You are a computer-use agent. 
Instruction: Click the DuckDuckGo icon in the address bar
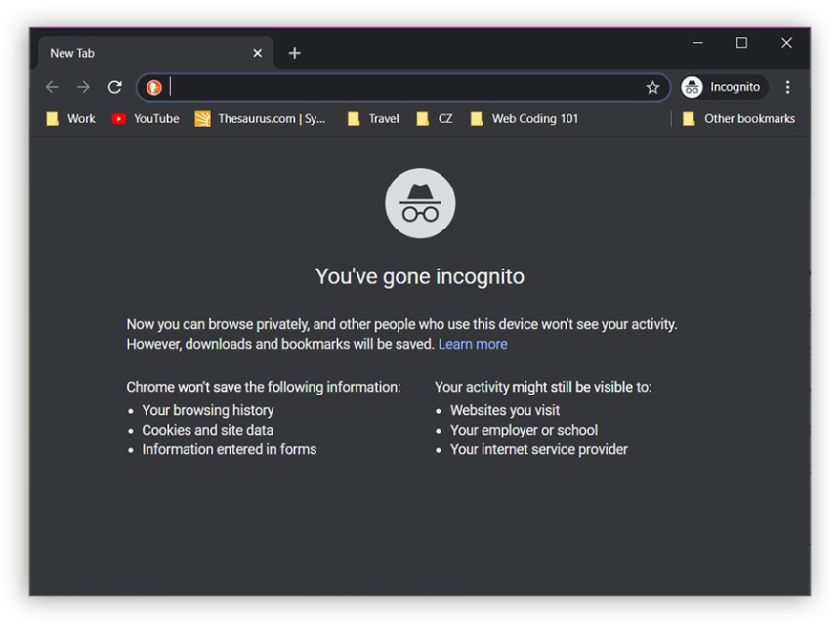point(153,87)
